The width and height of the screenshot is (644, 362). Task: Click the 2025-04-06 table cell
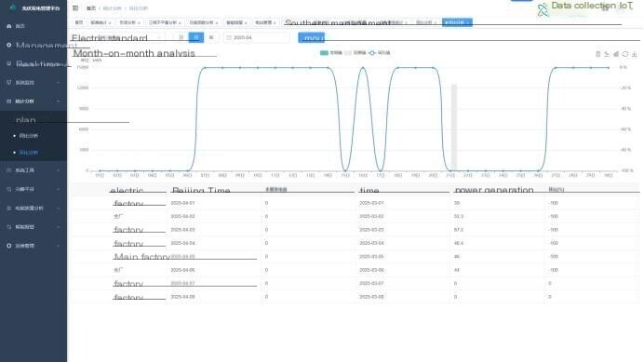[182, 270]
